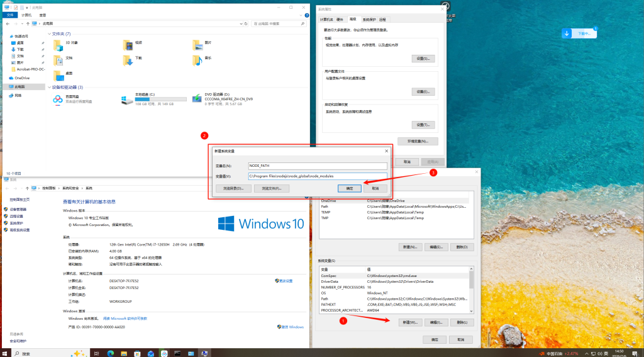Viewport: 644px width, 357px height.
Task: Click the File Explorer search box
Action: tap(279, 24)
